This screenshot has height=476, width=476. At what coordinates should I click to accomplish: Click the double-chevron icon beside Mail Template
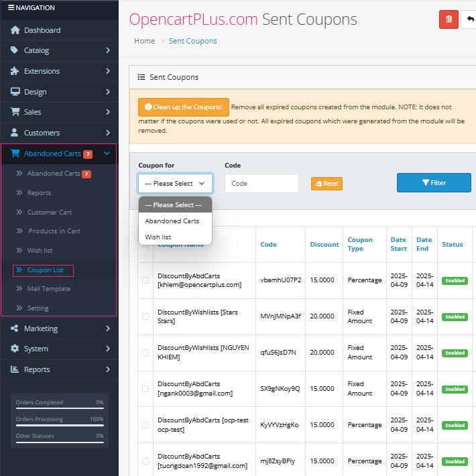tap(19, 289)
